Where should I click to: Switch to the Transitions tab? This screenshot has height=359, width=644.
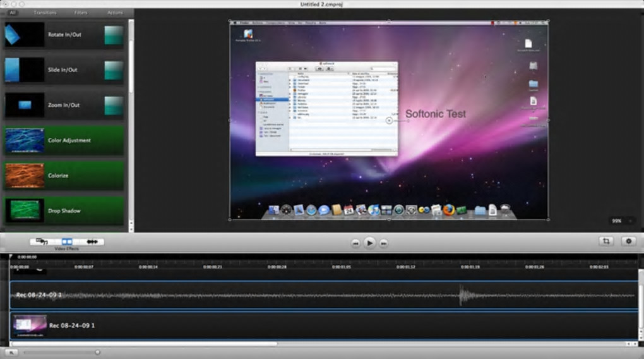(x=44, y=13)
